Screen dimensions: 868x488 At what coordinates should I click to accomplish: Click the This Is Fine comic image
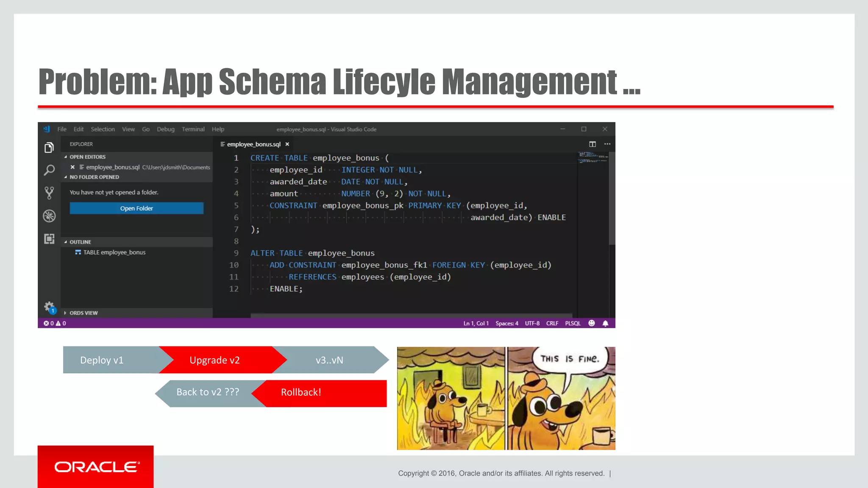[x=506, y=398]
